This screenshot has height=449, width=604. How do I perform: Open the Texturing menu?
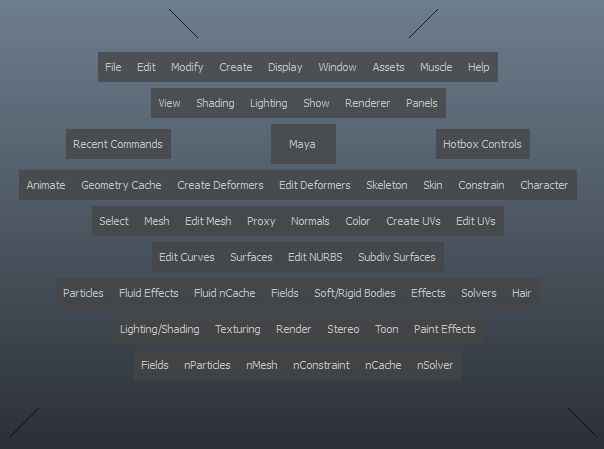238,330
